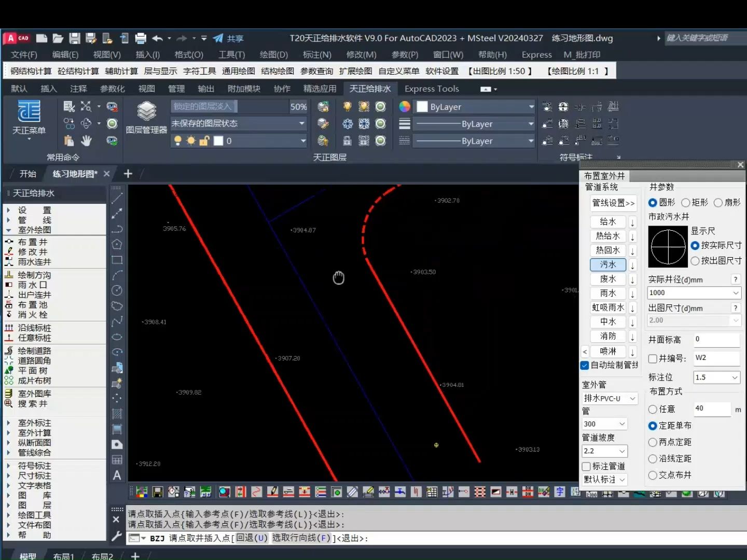747x560 pixels.
Task: Click the pan hand icon in 常用命令
Action: coord(86,141)
